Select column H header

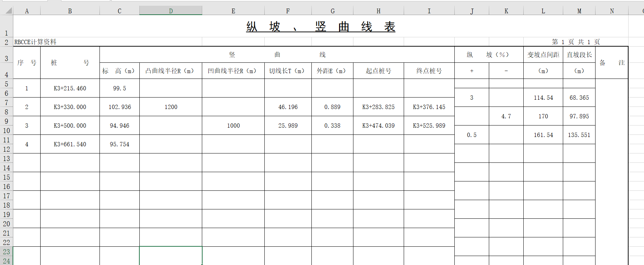point(378,11)
